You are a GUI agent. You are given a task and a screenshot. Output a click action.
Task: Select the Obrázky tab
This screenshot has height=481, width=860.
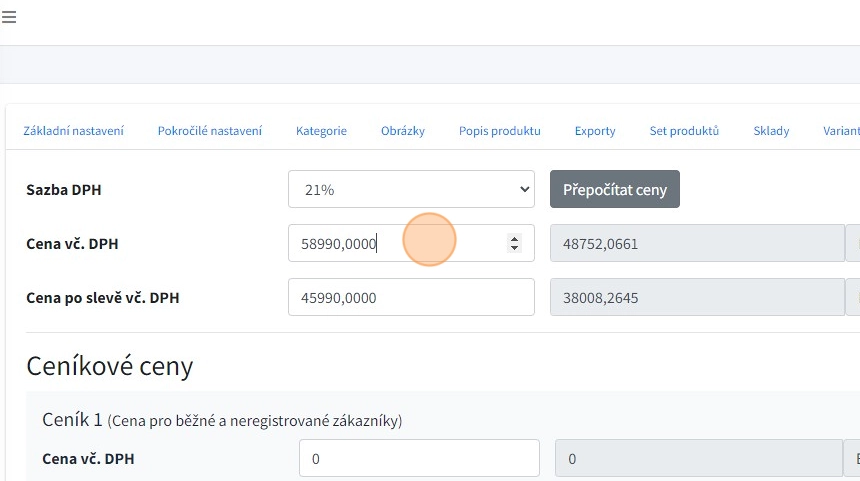[x=402, y=131]
